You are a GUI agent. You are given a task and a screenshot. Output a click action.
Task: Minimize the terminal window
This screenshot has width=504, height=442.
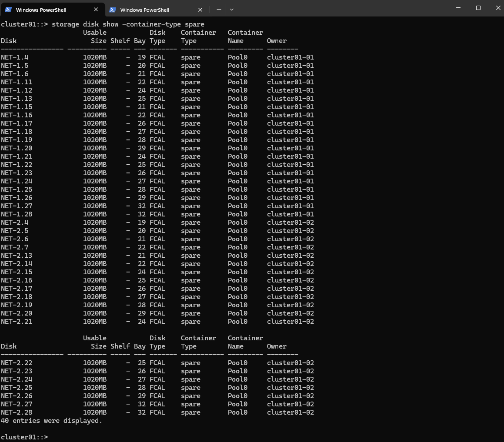[458, 8]
